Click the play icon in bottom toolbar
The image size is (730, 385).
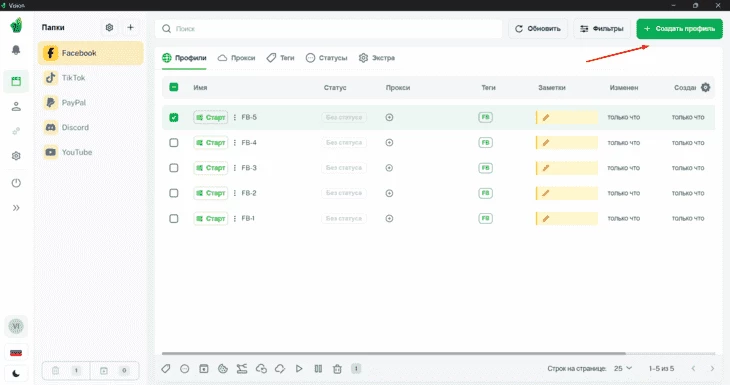299,369
